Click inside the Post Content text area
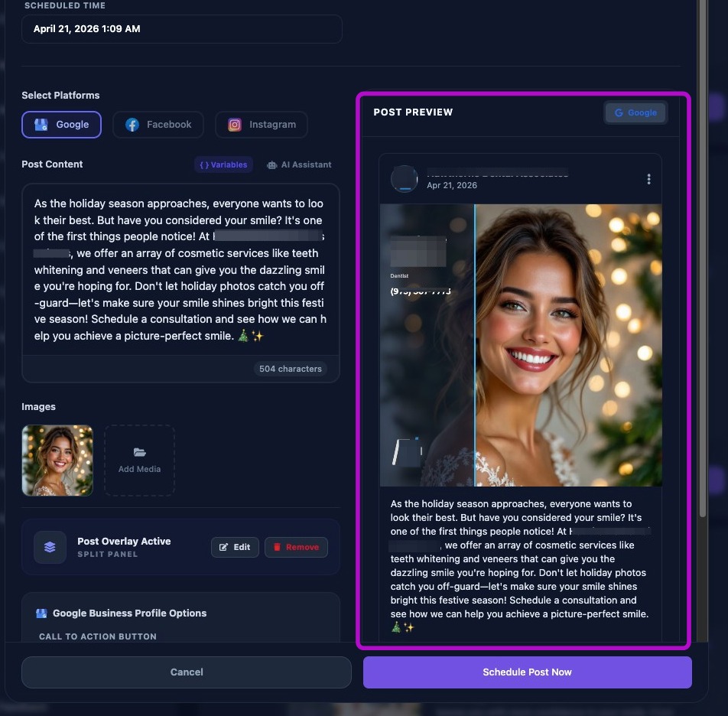The image size is (728, 716). pyautogui.click(x=180, y=269)
